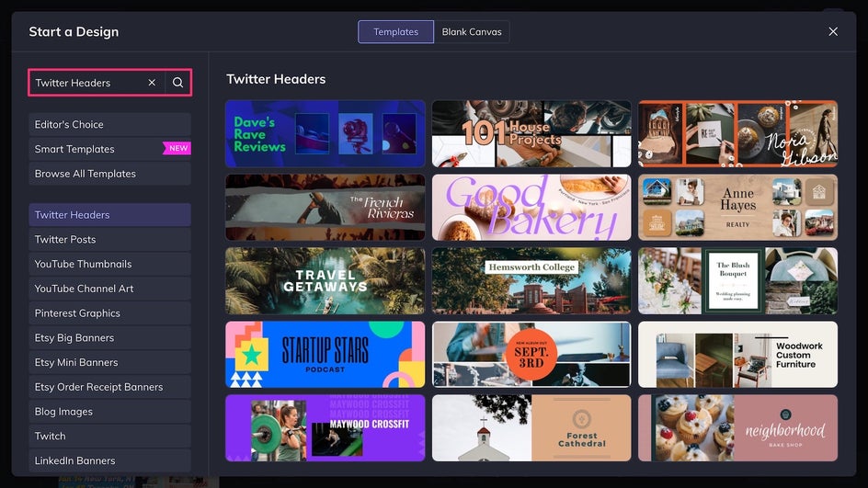This screenshot has width=868, height=488.
Task: Choose the Sept. 3rd album template
Action: pyautogui.click(x=531, y=355)
